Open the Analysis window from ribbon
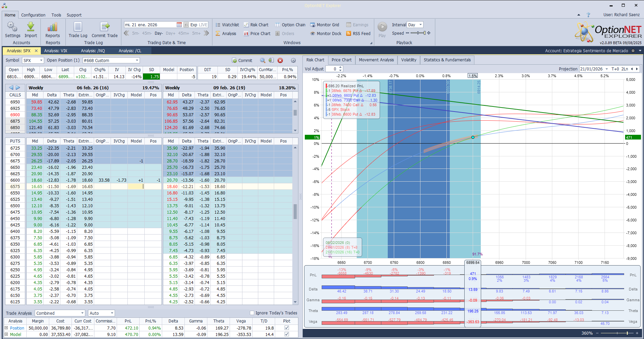Screen dimensions: 644x339 pyautogui.click(x=226, y=33)
